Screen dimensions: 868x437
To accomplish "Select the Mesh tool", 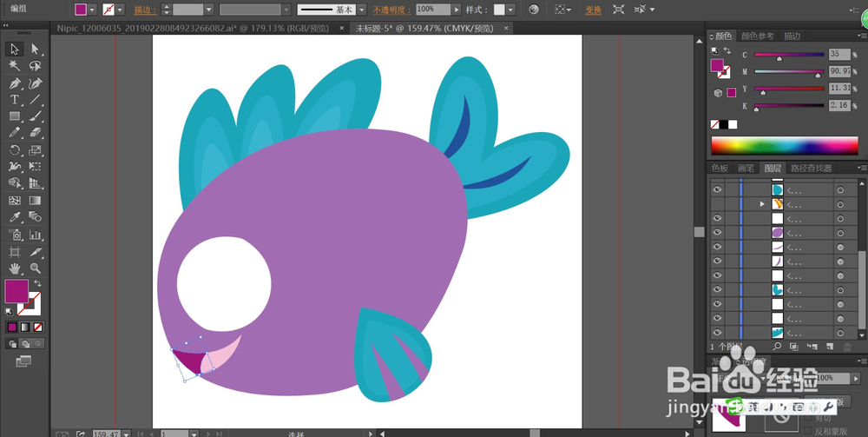I will point(15,201).
